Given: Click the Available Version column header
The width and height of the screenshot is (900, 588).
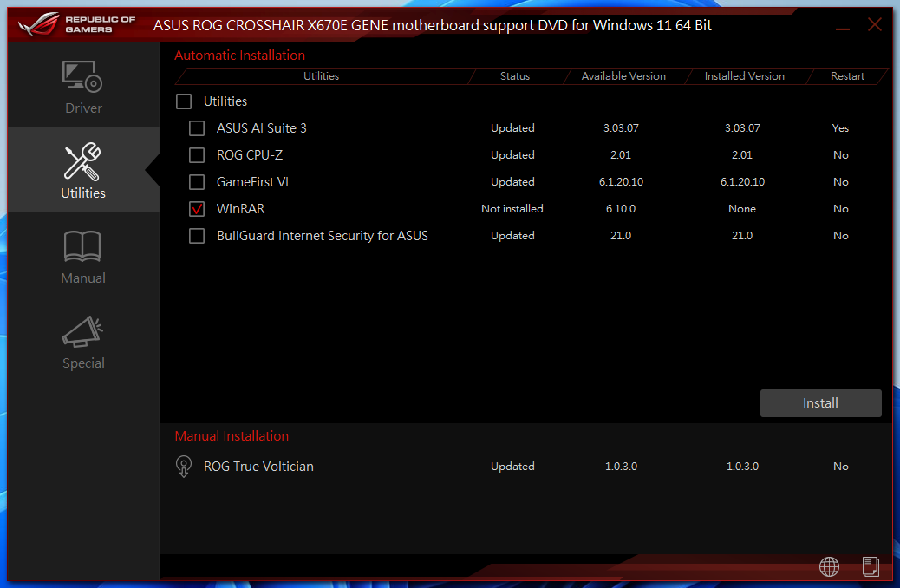Looking at the screenshot, I should (623, 76).
